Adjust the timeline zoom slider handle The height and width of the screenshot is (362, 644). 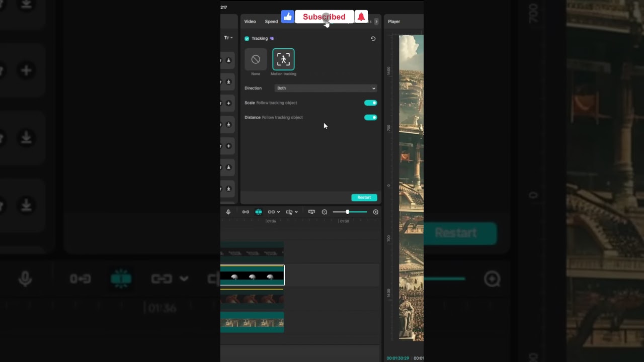tap(347, 212)
